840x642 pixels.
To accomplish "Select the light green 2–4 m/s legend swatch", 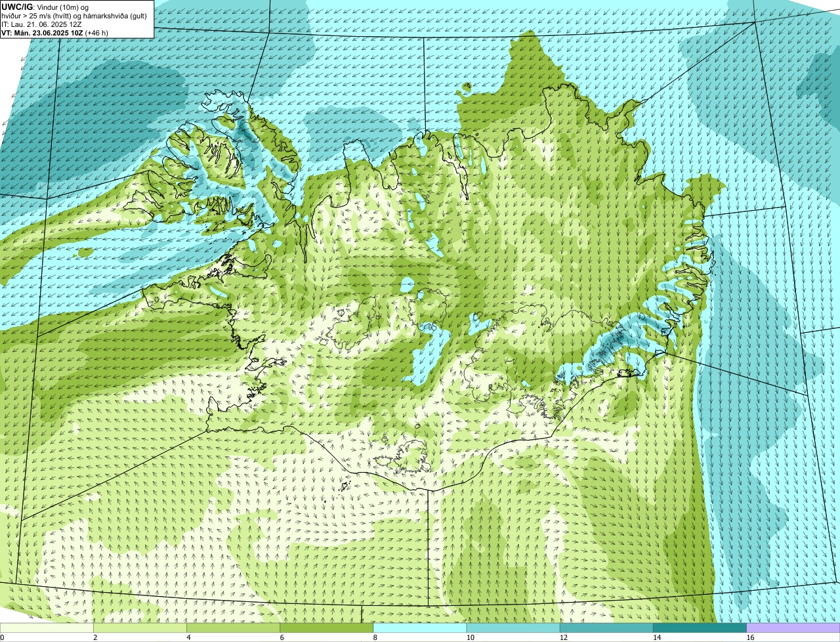I will pos(140,628).
